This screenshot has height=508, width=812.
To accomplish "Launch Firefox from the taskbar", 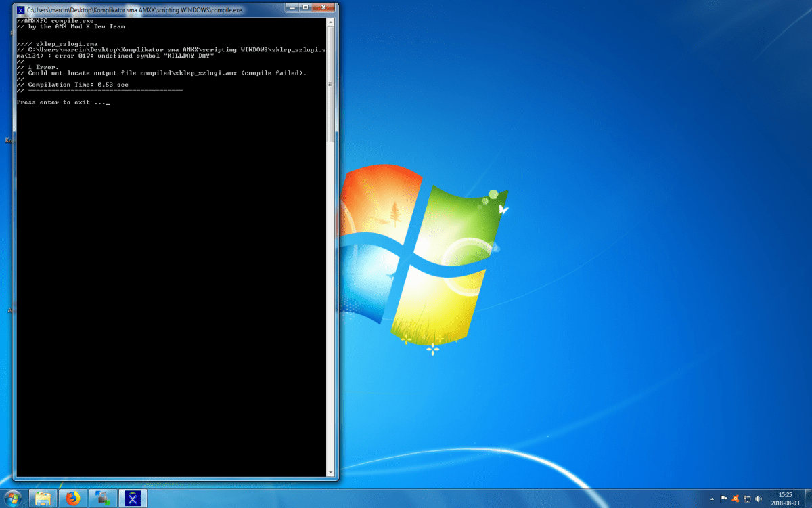I will [73, 499].
